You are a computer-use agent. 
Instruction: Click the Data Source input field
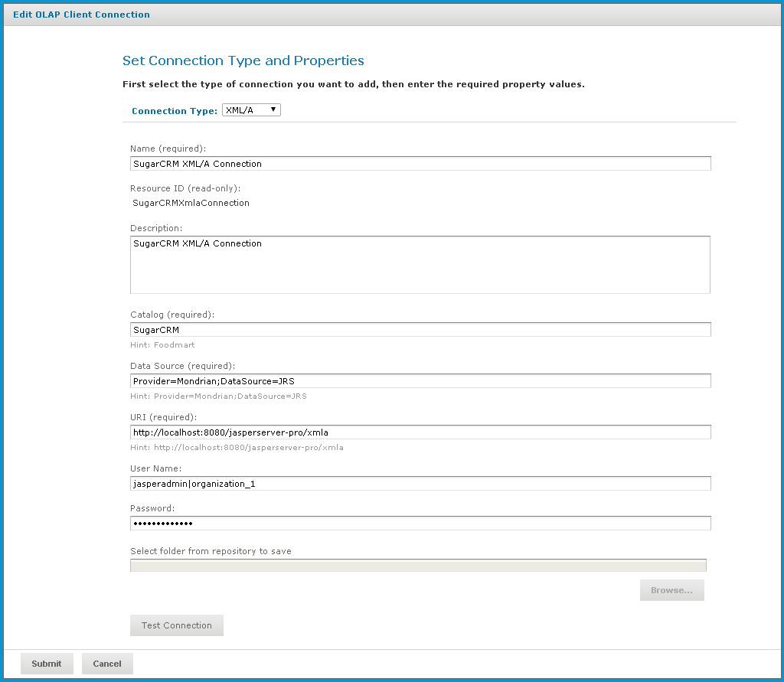point(420,381)
